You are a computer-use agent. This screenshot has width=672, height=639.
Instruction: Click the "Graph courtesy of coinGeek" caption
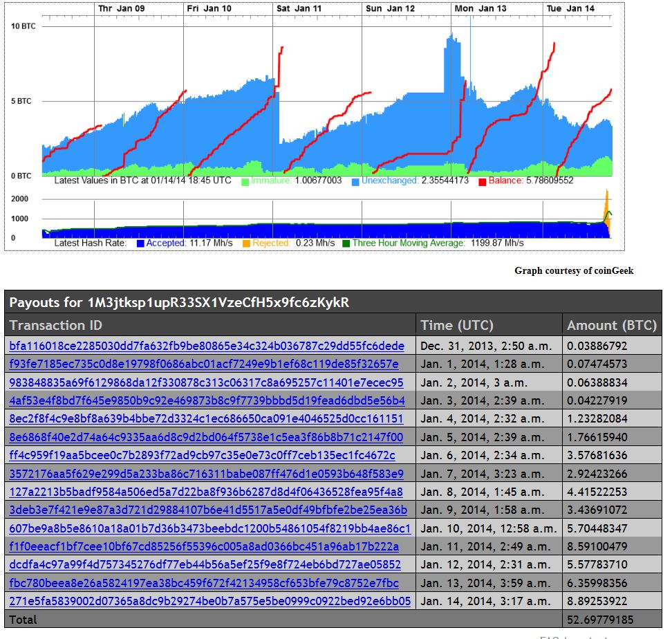pyautogui.click(x=574, y=270)
